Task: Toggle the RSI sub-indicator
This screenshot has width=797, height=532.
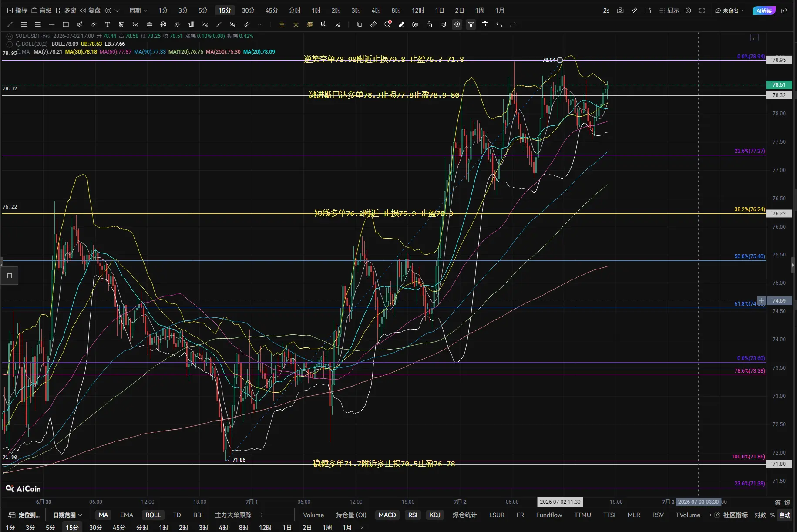Action: point(413,515)
